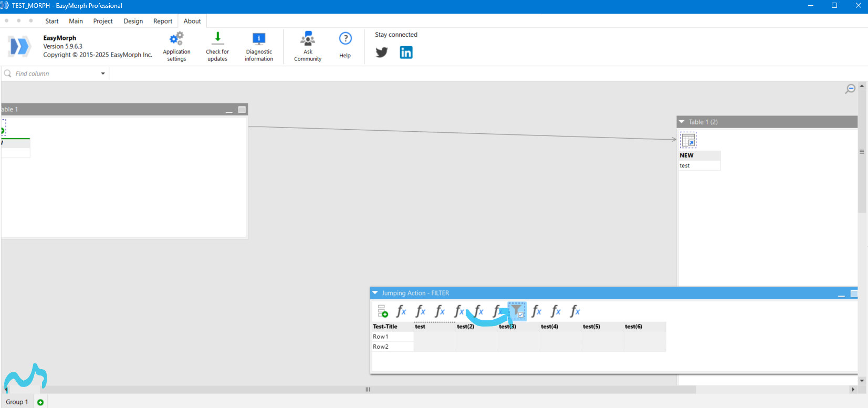Select the About tab
This screenshot has height=408, width=868.
click(192, 21)
